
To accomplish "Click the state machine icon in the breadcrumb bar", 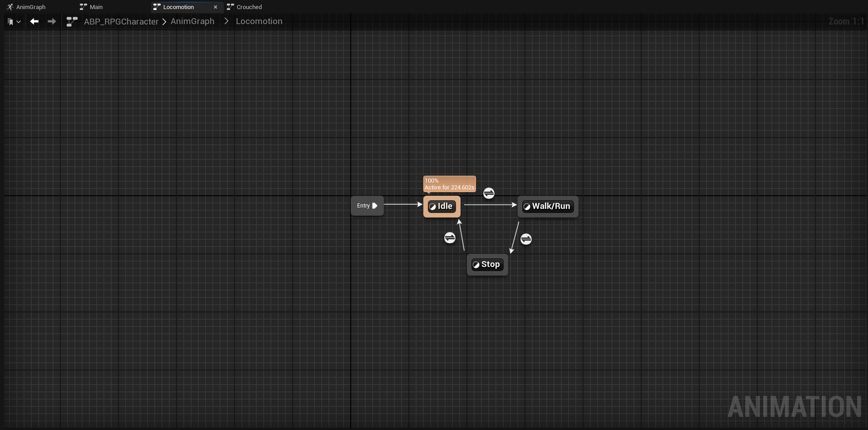I will coord(72,21).
